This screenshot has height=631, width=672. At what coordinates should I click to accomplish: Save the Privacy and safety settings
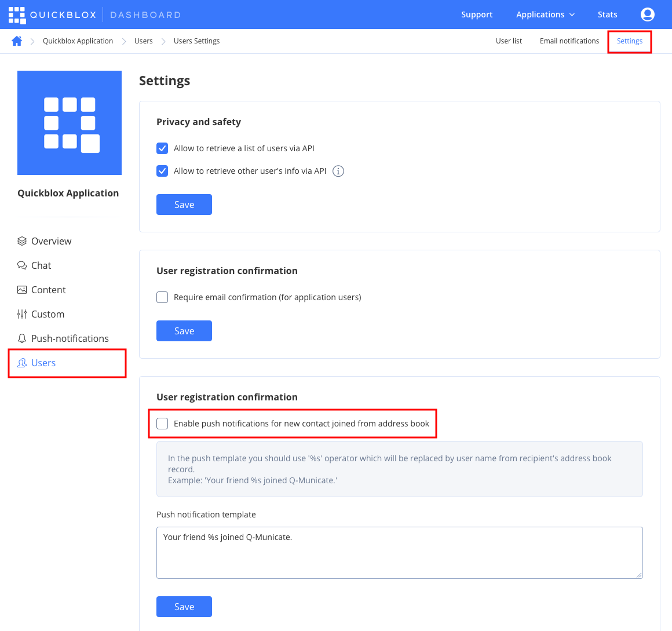point(184,204)
